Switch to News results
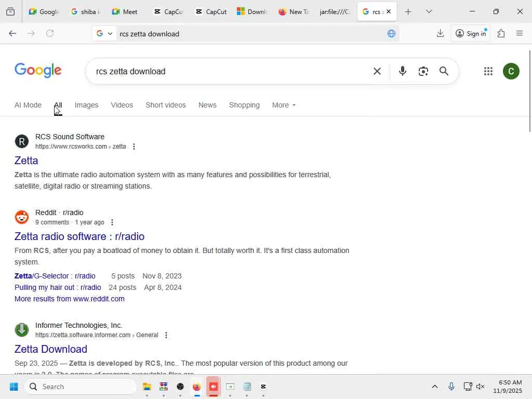Image resolution: width=532 pixels, height=399 pixels. coord(207,105)
